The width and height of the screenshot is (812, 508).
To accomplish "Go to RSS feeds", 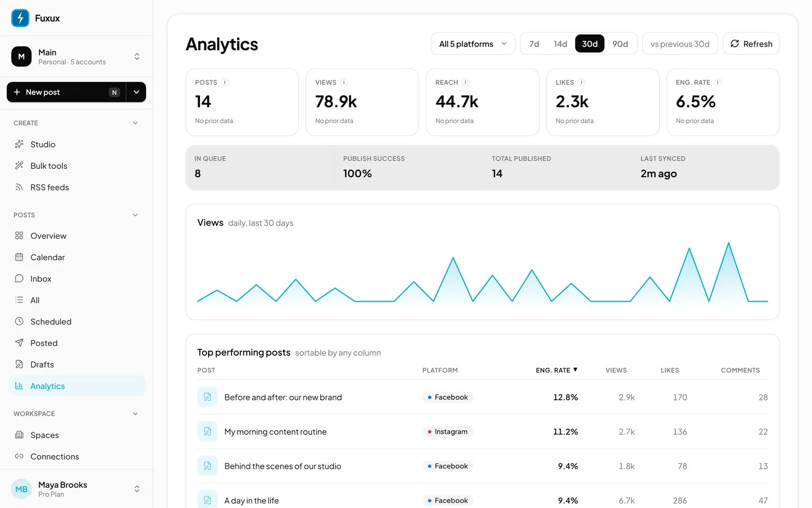I will pyautogui.click(x=77, y=187).
